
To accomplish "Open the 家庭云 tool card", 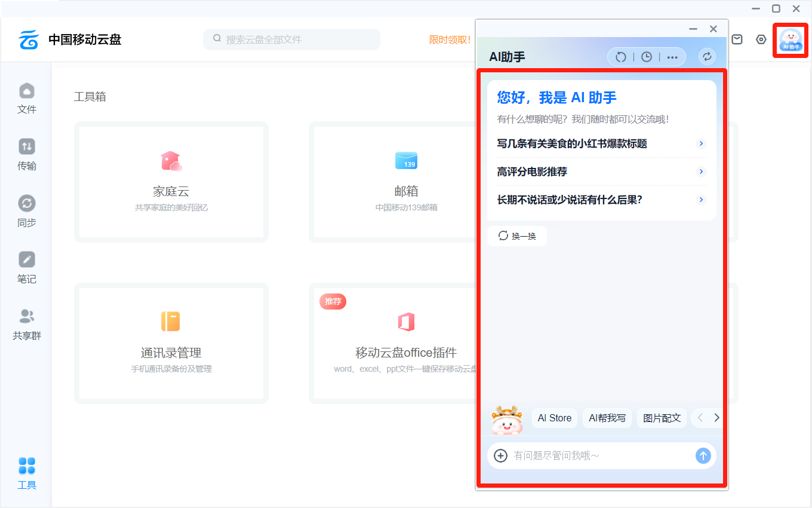I will coord(171,182).
